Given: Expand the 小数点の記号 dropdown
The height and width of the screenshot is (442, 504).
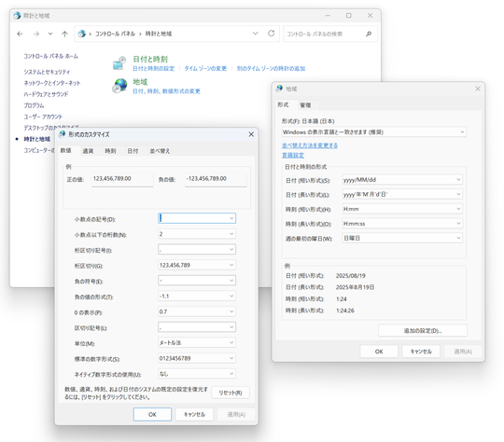Looking at the screenshot, I should pyautogui.click(x=197, y=218).
